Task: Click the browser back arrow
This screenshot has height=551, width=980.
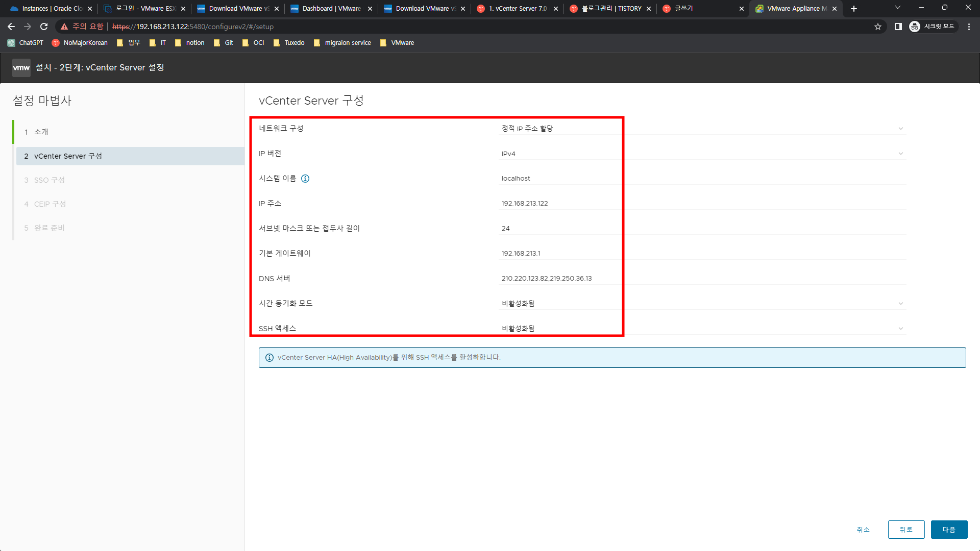Action: tap(11, 27)
